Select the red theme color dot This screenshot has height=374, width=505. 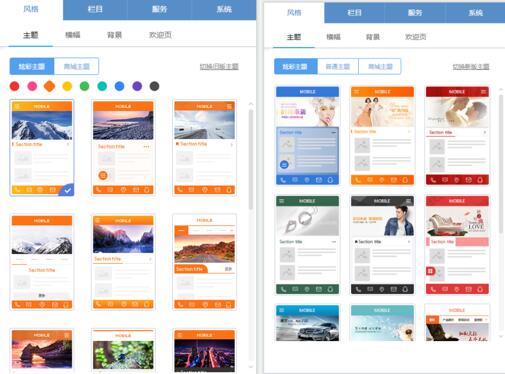click(x=14, y=86)
